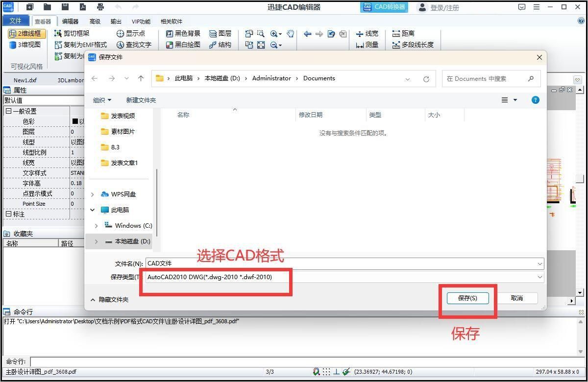This screenshot has width=588, height=382.
Task: Toggle 黑色背景 black background
Action: point(183,33)
